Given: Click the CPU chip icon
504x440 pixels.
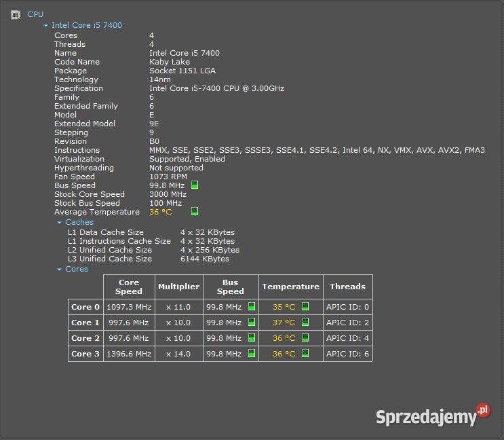Looking at the screenshot, I should 15,14.
